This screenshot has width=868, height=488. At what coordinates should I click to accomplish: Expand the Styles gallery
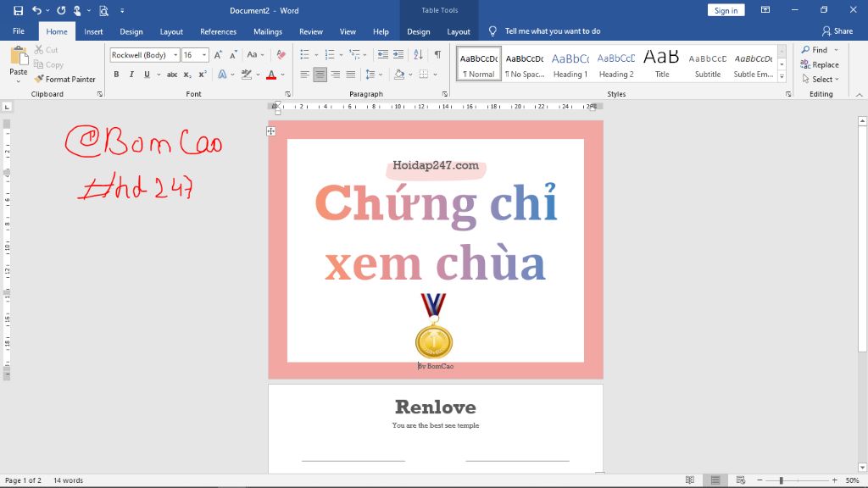point(782,78)
